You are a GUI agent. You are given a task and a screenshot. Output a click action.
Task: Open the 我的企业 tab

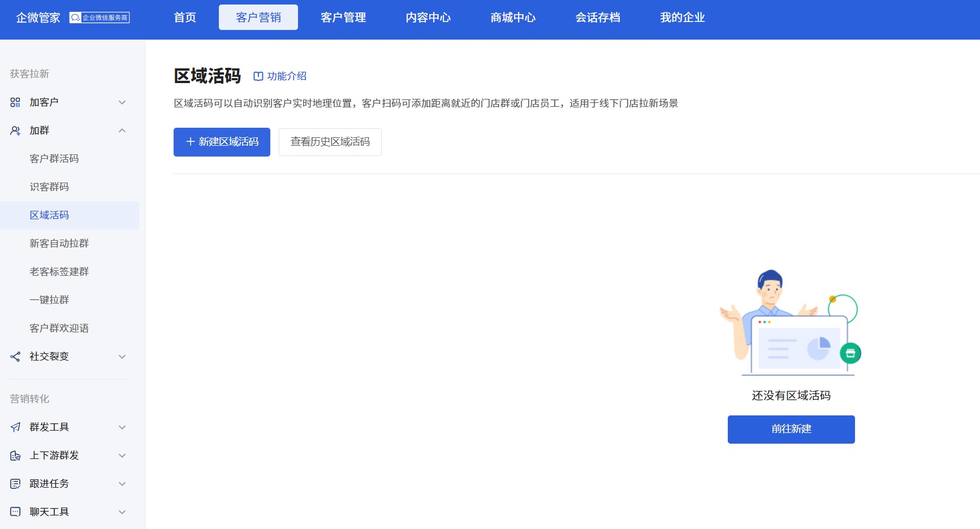click(683, 18)
